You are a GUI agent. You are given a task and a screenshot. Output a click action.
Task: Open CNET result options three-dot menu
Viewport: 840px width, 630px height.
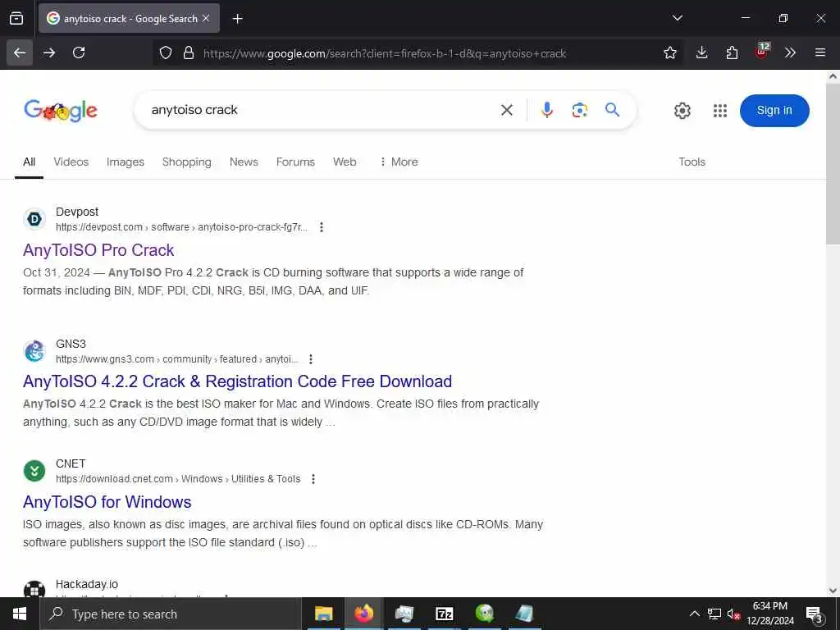tap(313, 479)
